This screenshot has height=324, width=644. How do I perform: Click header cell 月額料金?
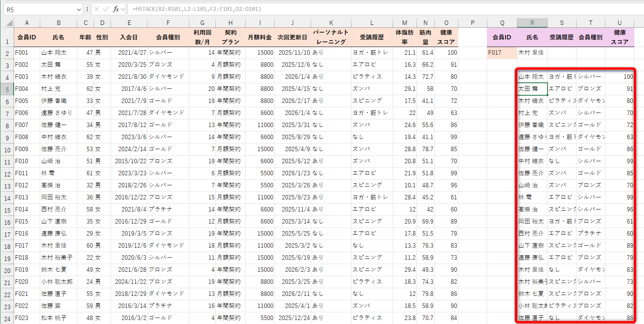coord(260,37)
